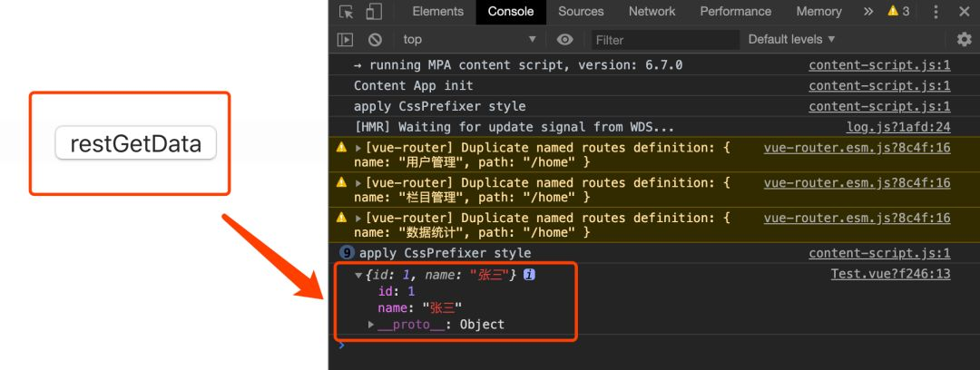This screenshot has width=980, height=370.
Task: Open content-script.js:1 link for running MPA message
Action: point(879,65)
